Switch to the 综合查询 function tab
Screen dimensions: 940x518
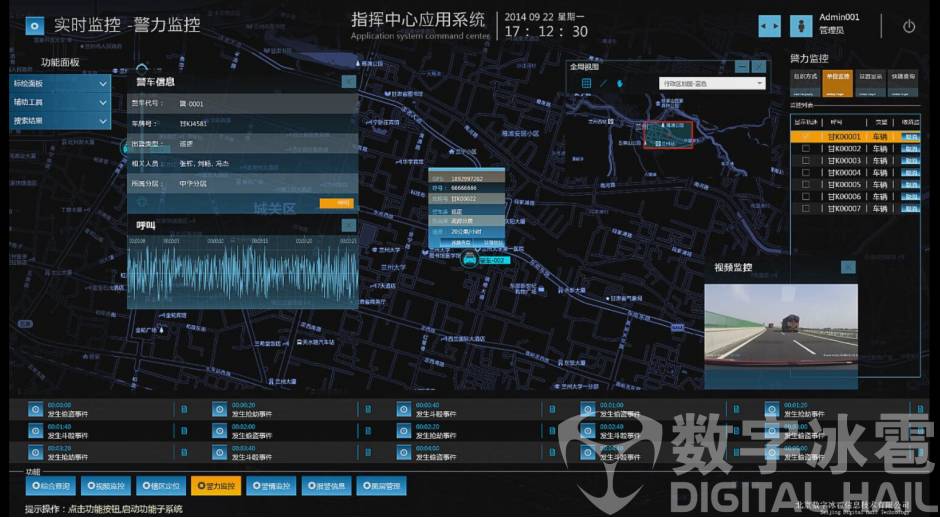[x=51, y=486]
